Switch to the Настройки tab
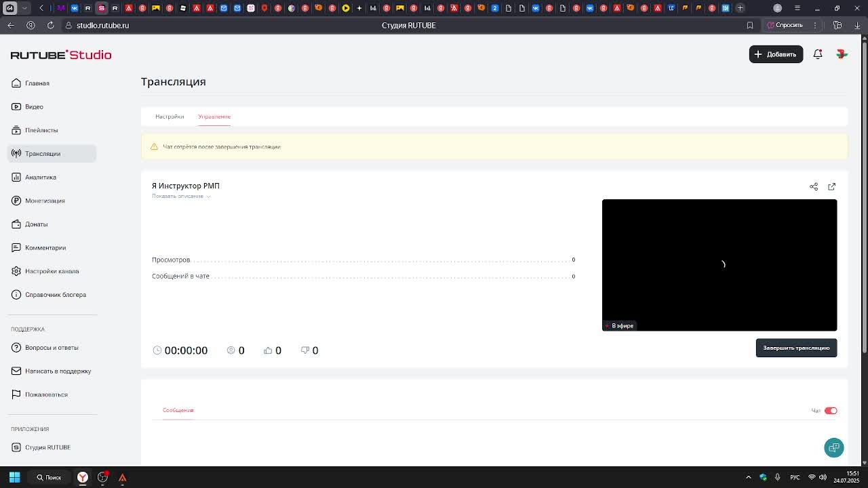 click(x=170, y=117)
